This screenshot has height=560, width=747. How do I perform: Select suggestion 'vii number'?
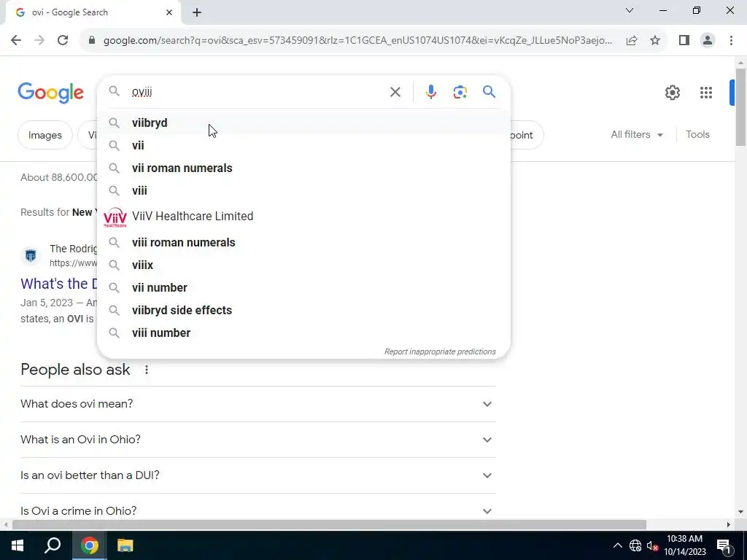click(303, 287)
